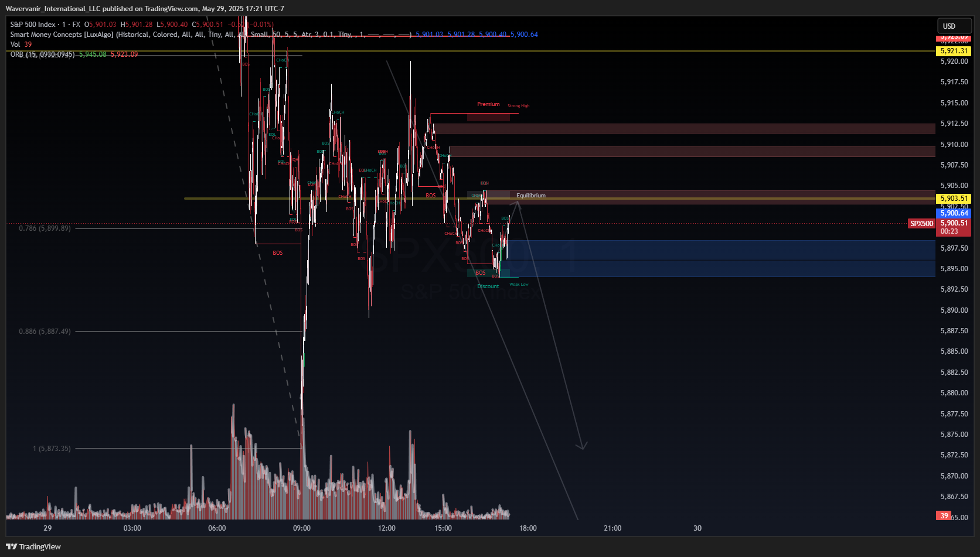The width and height of the screenshot is (980, 557).
Task: Click the blue 5,900.64 price label
Action: (x=954, y=213)
